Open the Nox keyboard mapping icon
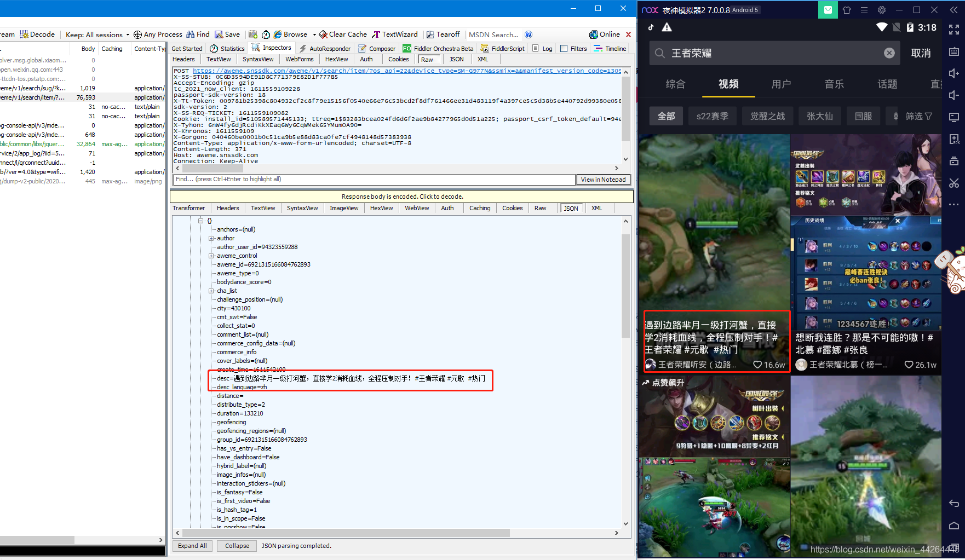 click(x=954, y=51)
